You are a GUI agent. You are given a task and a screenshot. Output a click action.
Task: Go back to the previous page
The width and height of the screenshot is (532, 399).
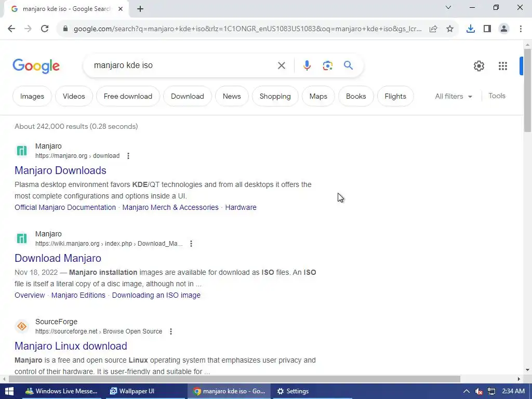(x=11, y=29)
